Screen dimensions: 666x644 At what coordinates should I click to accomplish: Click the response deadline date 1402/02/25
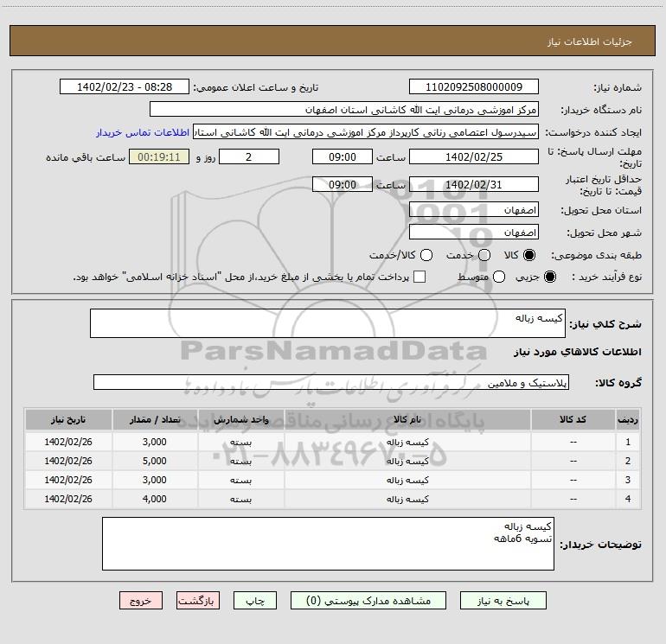pos(474,156)
